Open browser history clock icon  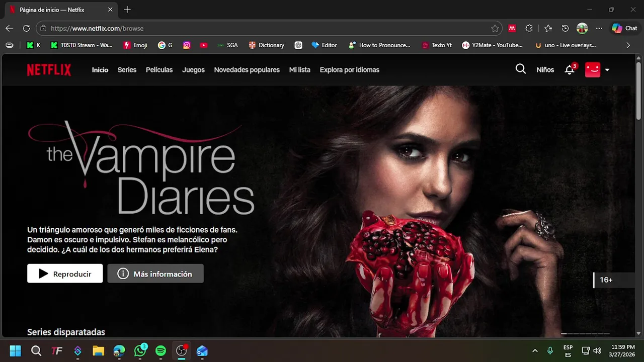[565, 29]
